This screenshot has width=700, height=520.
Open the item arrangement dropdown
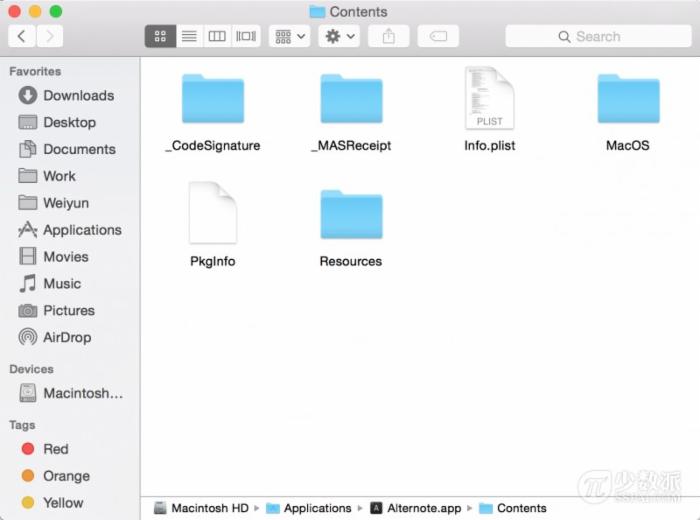pos(290,36)
